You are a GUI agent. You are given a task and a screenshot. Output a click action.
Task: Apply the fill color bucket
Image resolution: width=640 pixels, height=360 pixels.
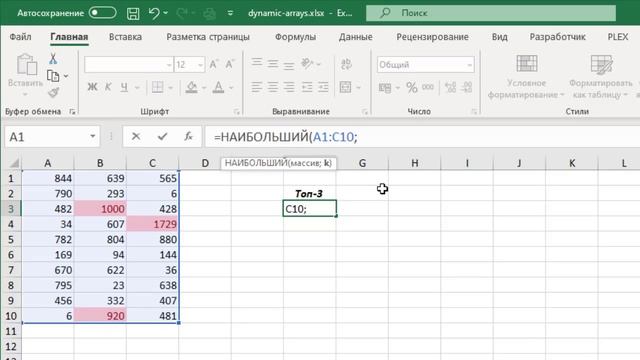191,87
